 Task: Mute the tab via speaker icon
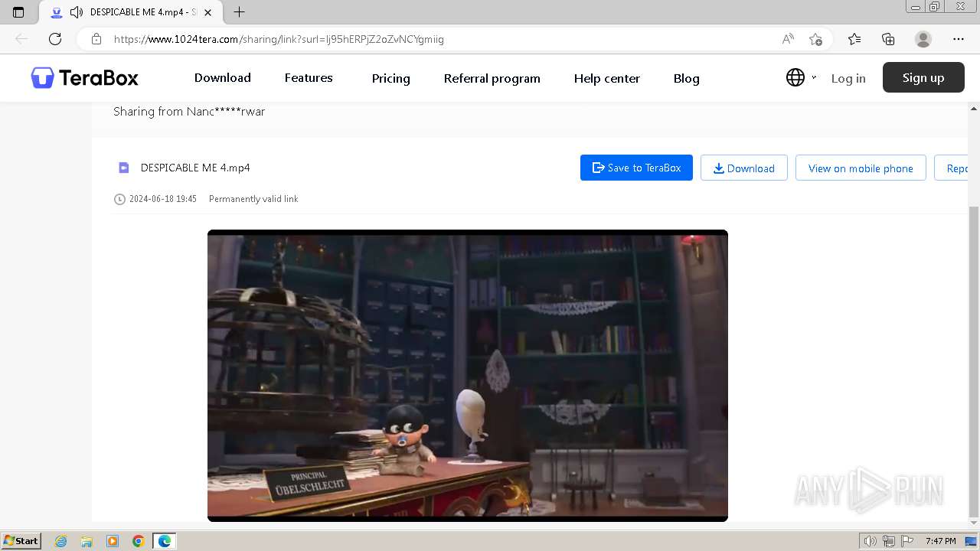[x=76, y=12]
